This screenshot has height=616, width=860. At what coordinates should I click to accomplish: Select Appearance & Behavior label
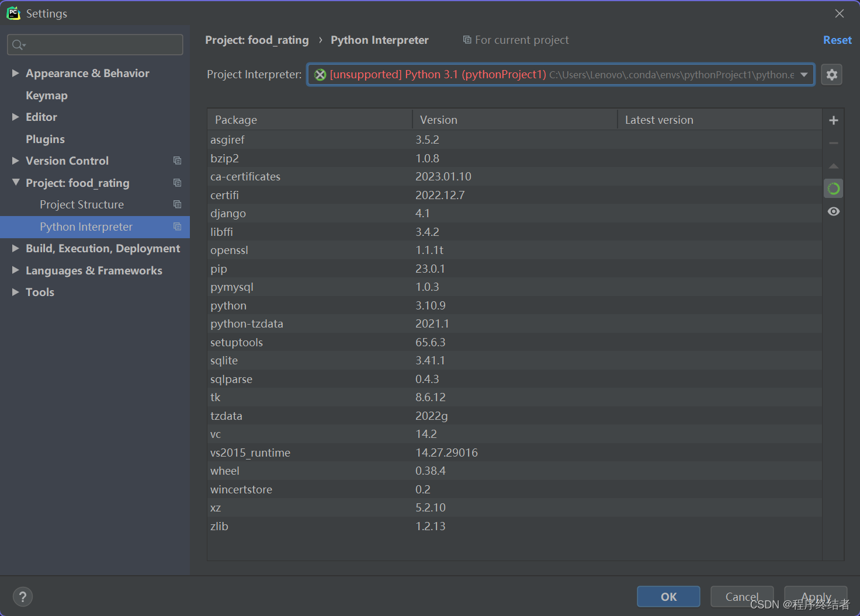[x=88, y=73]
